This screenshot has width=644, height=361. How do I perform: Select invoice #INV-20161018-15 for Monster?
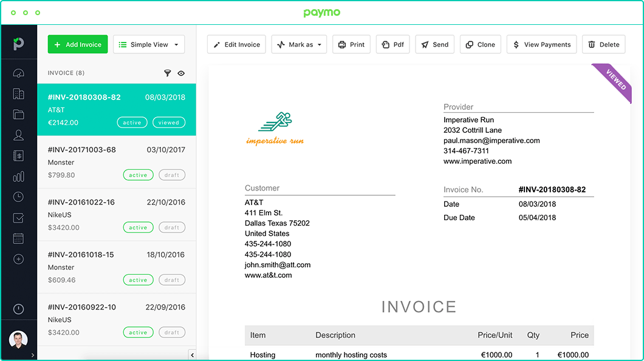click(x=117, y=267)
